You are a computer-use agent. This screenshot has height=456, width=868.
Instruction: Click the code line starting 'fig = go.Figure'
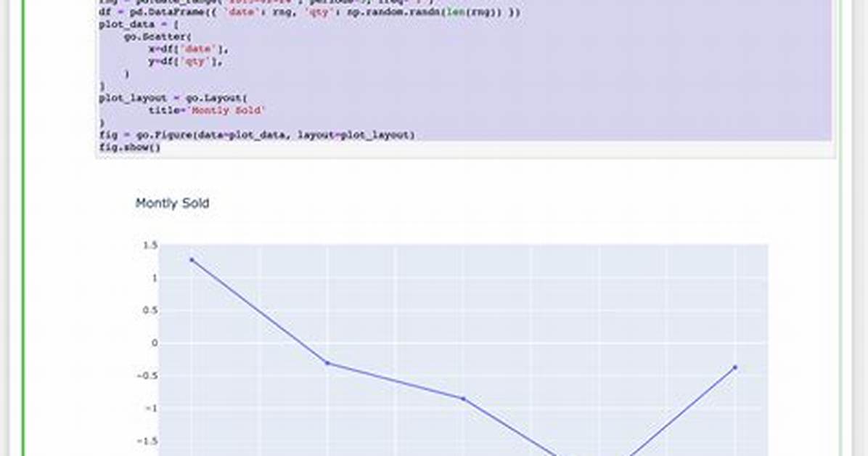[257, 134]
